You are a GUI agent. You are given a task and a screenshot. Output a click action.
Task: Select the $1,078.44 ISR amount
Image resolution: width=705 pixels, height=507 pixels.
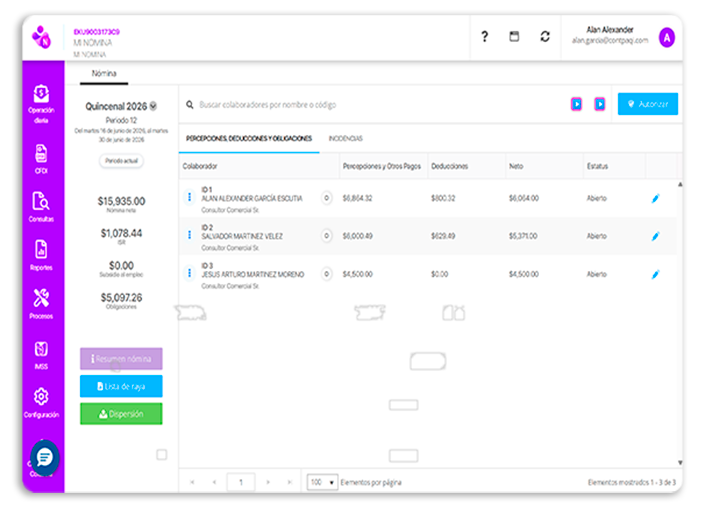[x=121, y=233]
